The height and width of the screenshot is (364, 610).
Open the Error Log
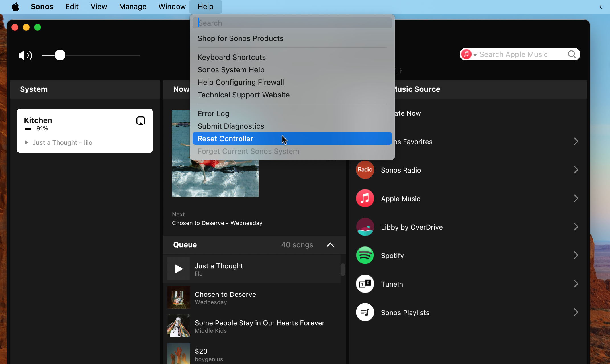click(213, 113)
